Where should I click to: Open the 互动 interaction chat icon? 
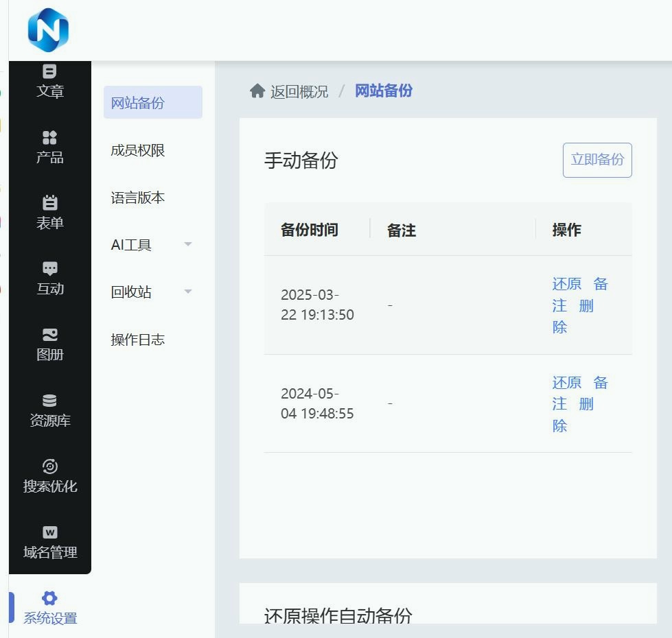(49, 269)
